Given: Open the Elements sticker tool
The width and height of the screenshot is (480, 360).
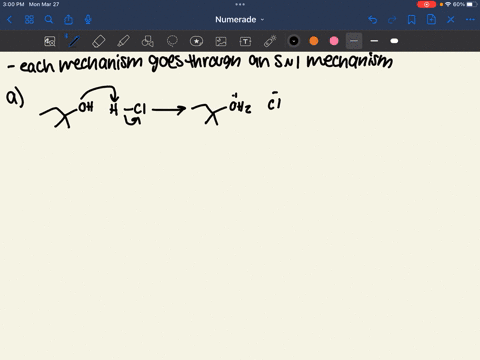Looking at the screenshot, I should click(196, 41).
